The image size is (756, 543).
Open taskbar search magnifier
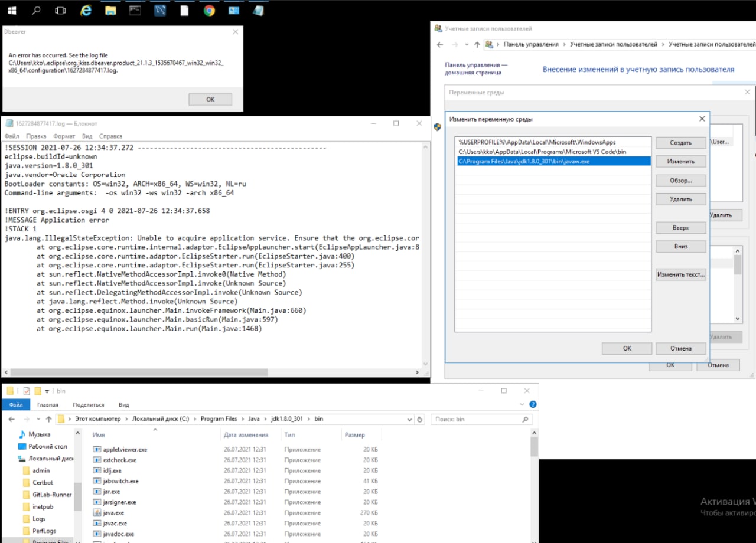click(x=36, y=10)
